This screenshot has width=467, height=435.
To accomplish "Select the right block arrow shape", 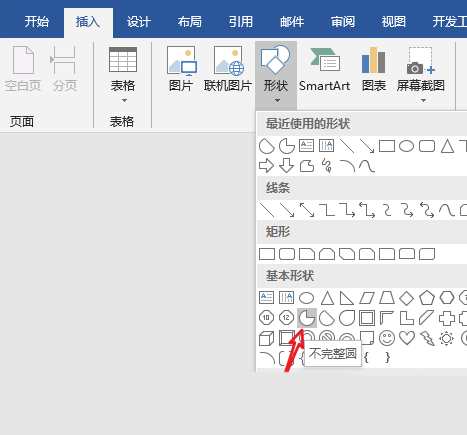I will tap(266, 166).
